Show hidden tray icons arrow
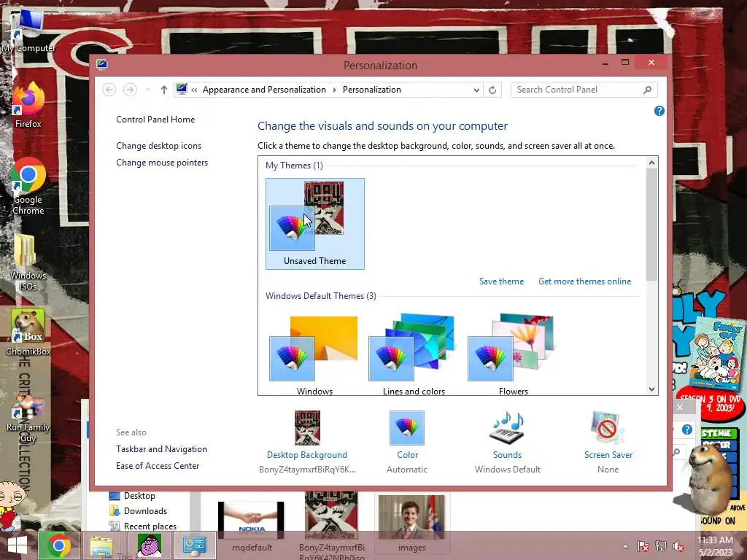This screenshot has width=747, height=560. (625, 546)
